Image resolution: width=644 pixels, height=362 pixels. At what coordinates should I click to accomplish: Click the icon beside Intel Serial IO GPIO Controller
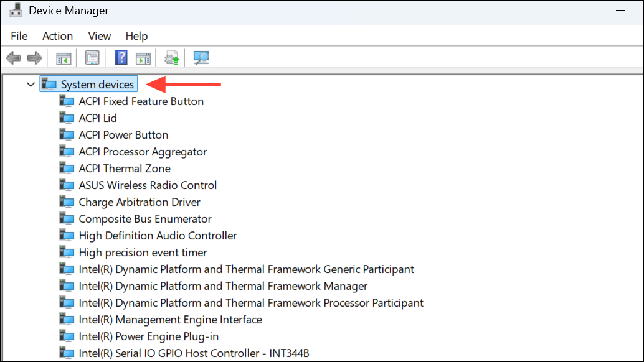67,353
